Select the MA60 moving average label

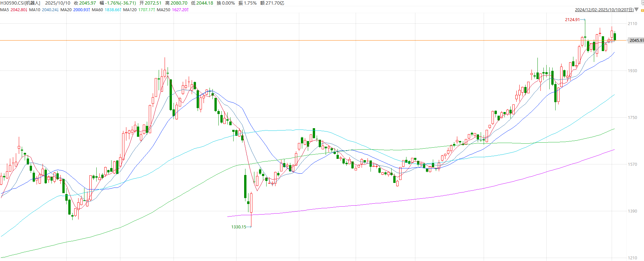click(x=97, y=10)
